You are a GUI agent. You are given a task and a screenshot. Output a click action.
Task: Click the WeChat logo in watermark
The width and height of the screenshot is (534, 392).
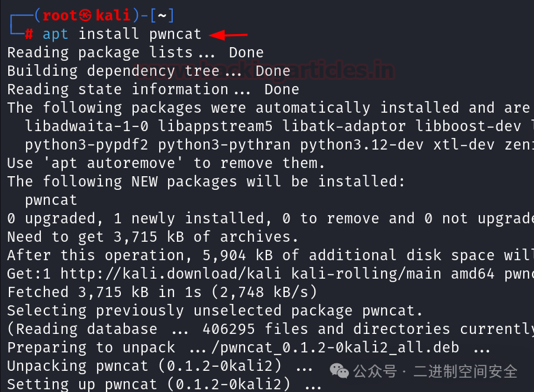coord(339,371)
